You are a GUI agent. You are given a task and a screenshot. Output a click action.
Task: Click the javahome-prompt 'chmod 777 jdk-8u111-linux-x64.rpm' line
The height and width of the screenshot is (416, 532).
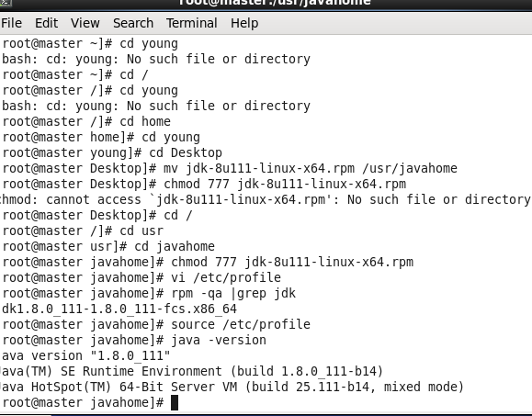208,262
